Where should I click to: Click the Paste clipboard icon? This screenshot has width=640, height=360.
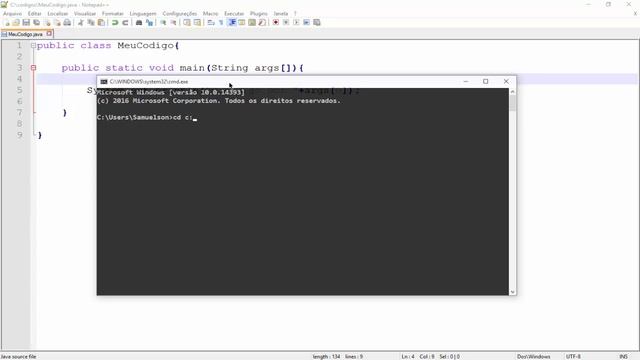[x=101, y=22]
